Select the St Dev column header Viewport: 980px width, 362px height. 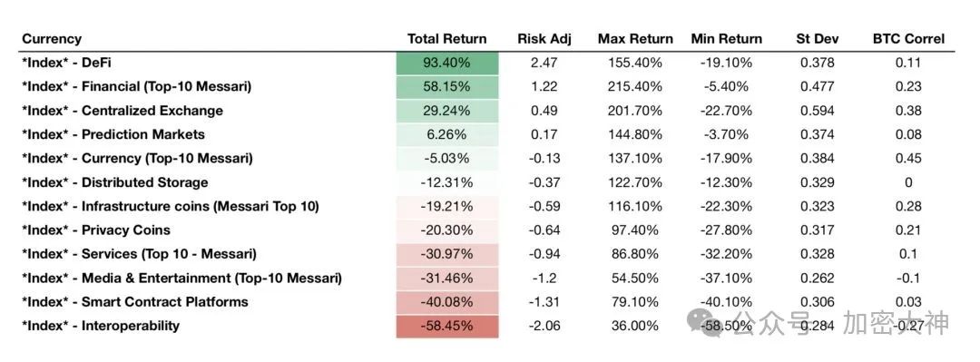[818, 39]
